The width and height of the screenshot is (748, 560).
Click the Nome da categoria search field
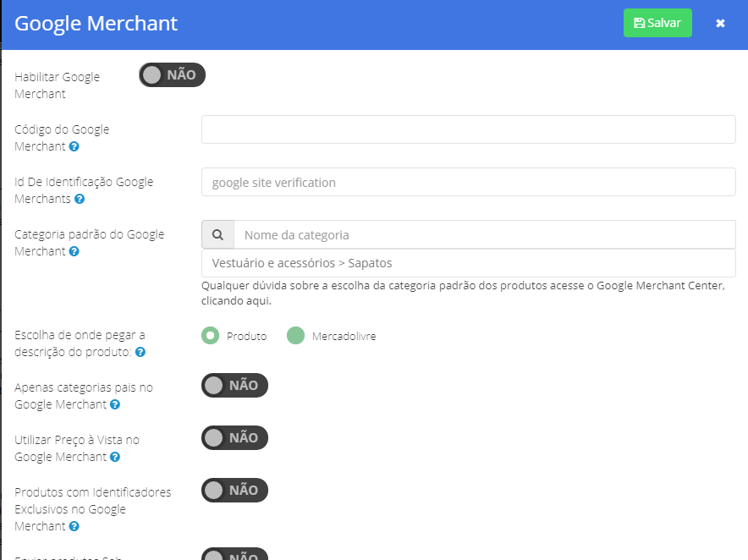tap(485, 234)
